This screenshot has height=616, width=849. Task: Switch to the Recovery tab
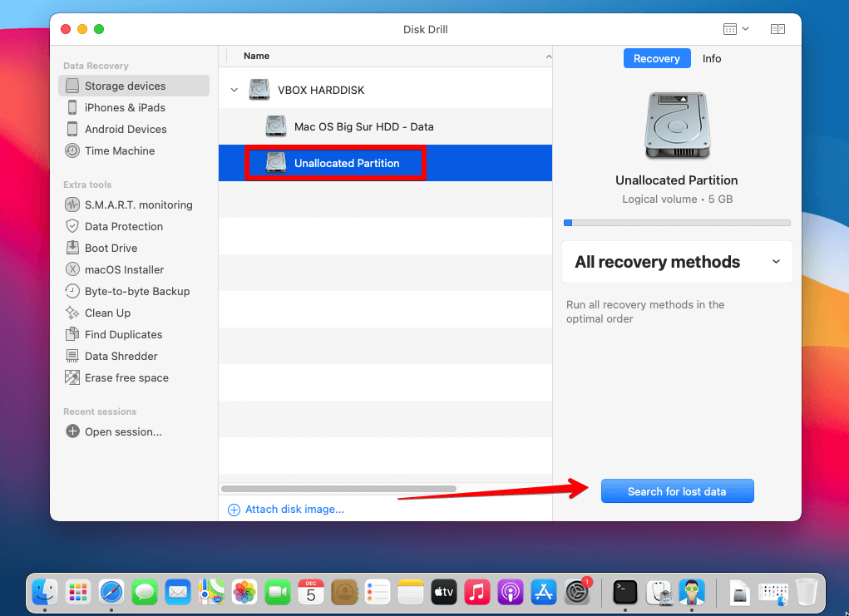pos(657,58)
